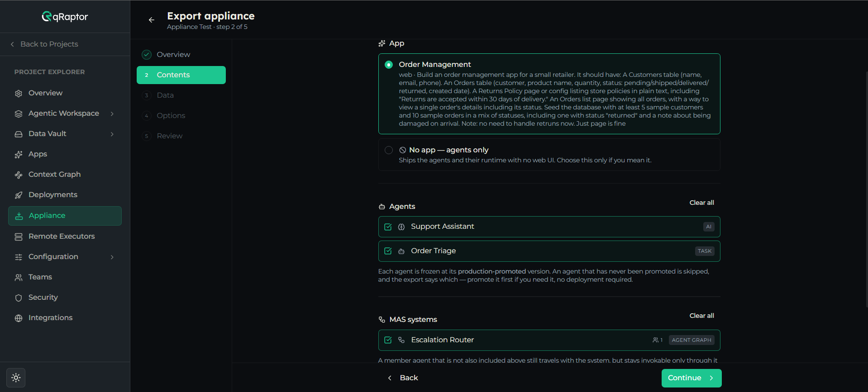Screen dimensions: 868x392
Task: Click the Deployments rocket icon
Action: (x=19, y=195)
